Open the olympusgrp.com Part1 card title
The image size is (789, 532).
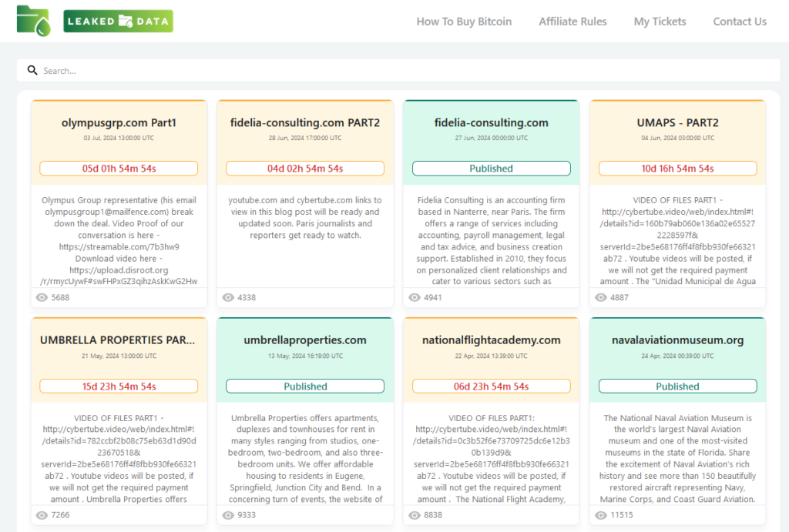pos(119,122)
